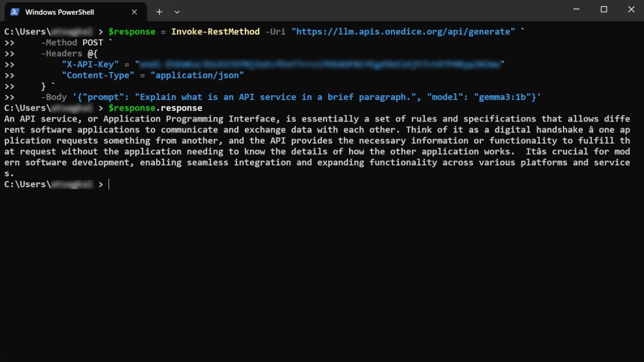Close the Windows PowerShell tab
The width and height of the screenshot is (644, 362).
(x=134, y=12)
